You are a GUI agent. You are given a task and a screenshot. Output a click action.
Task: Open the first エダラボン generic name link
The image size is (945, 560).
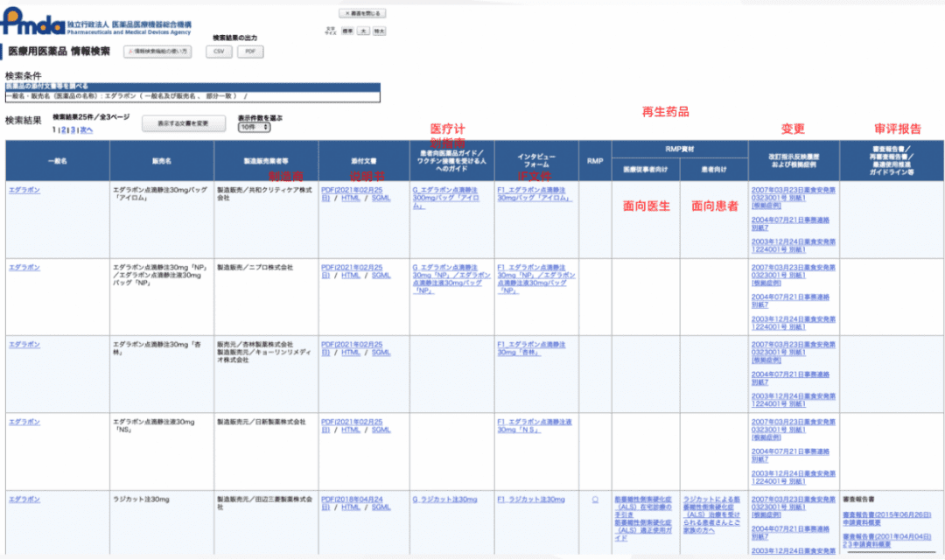click(24, 190)
